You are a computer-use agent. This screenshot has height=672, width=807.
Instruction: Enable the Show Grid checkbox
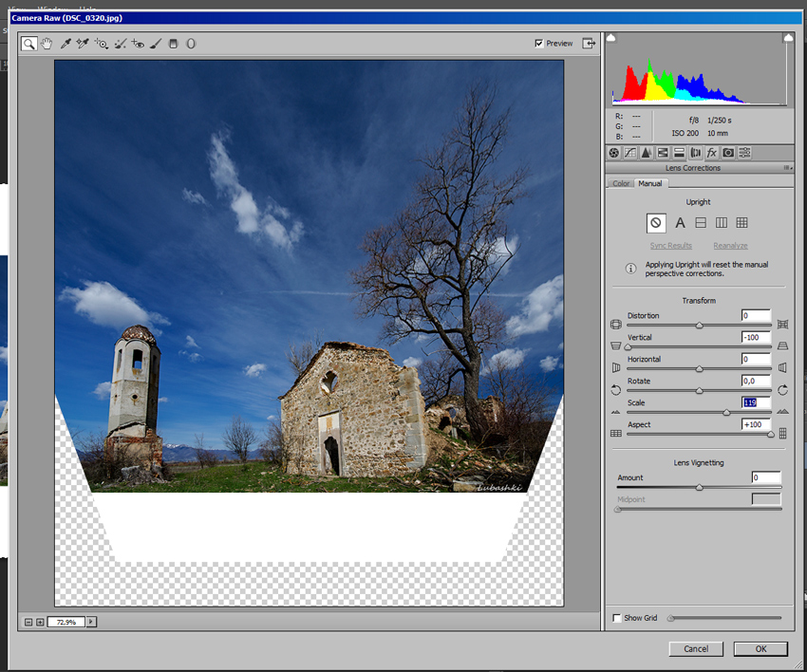click(x=617, y=618)
